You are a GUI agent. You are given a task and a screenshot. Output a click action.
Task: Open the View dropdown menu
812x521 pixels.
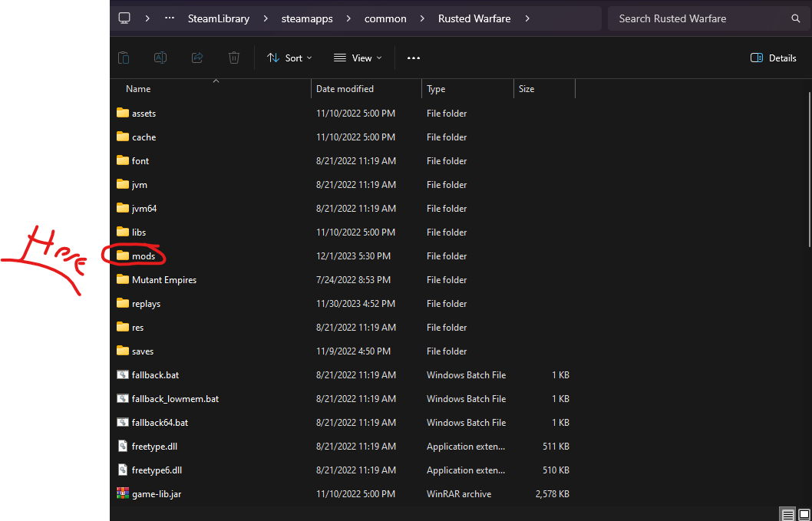357,58
